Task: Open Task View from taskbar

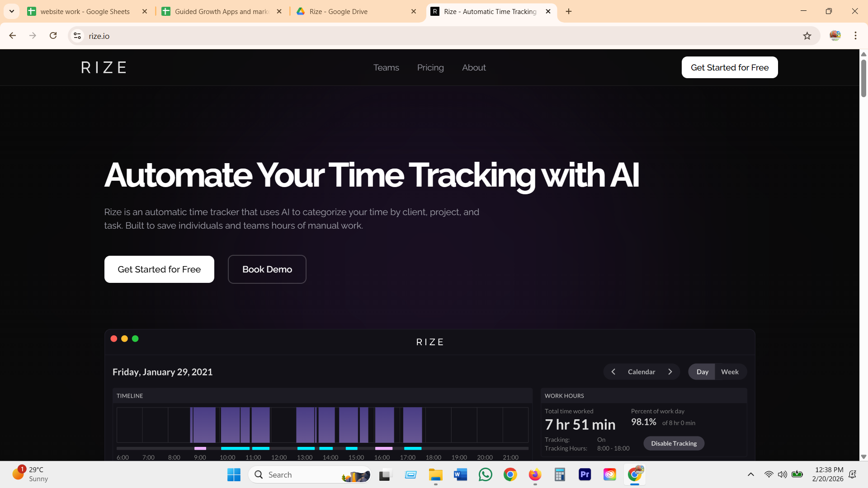Action: (385, 475)
